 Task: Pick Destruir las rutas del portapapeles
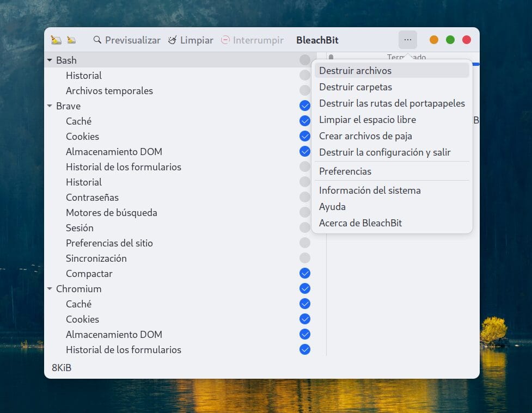click(392, 103)
